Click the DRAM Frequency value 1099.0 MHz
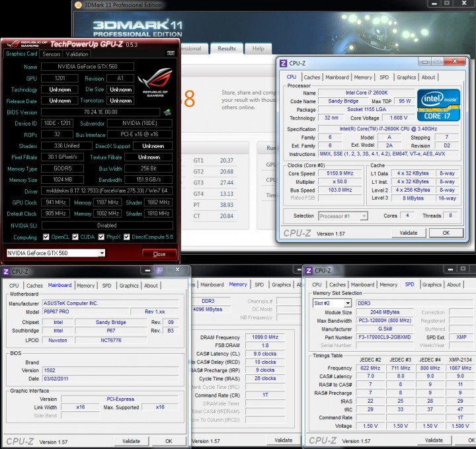The image size is (476, 449). (x=265, y=337)
